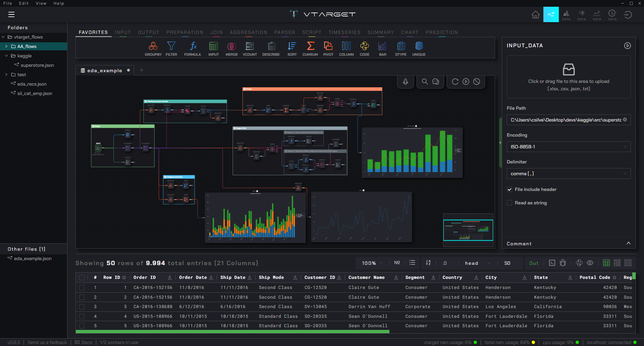Enable the Read as string checkbox
The image size is (644, 346).
click(509, 203)
